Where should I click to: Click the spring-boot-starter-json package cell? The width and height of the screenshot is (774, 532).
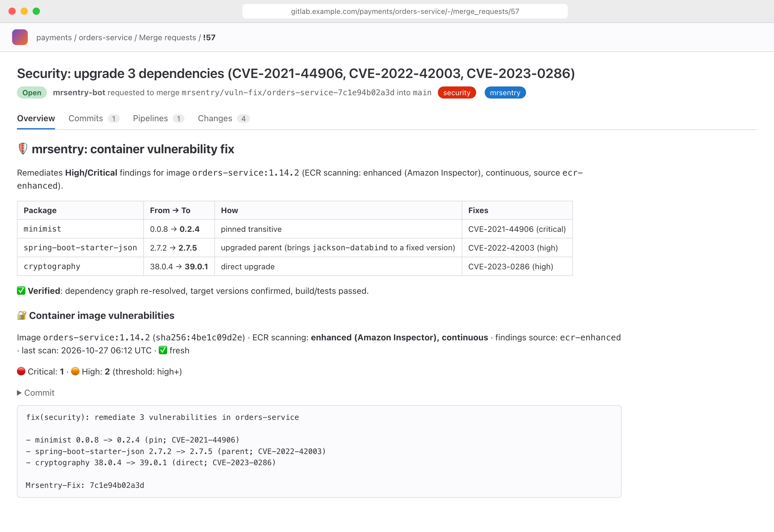[x=80, y=247]
